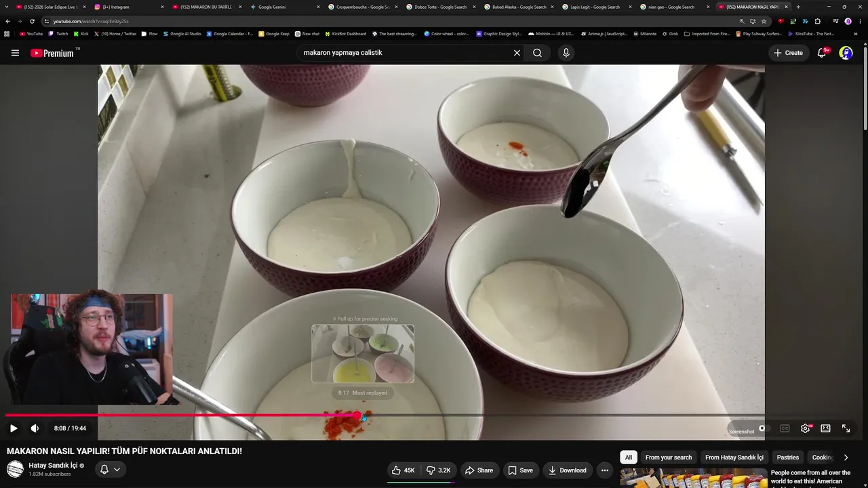Open the player settings gear
This screenshot has height=488, width=868.
[805, 428]
